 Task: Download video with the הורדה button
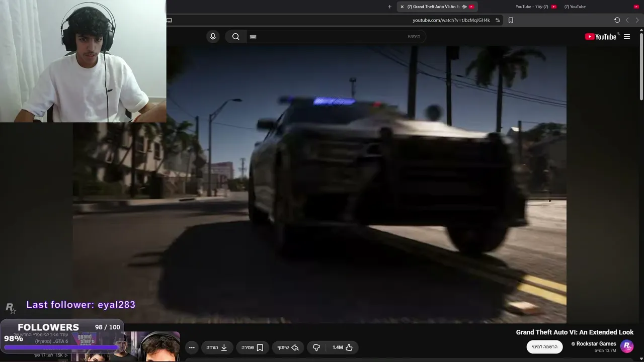(x=217, y=347)
